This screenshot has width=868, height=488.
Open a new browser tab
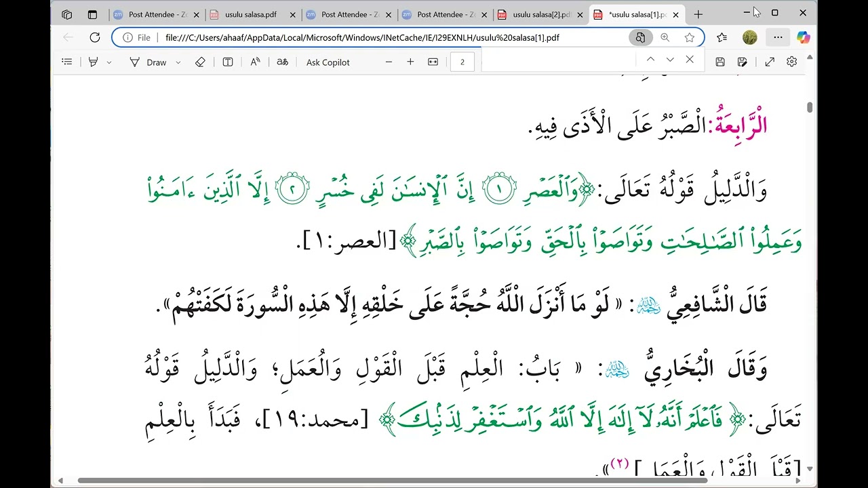698,14
